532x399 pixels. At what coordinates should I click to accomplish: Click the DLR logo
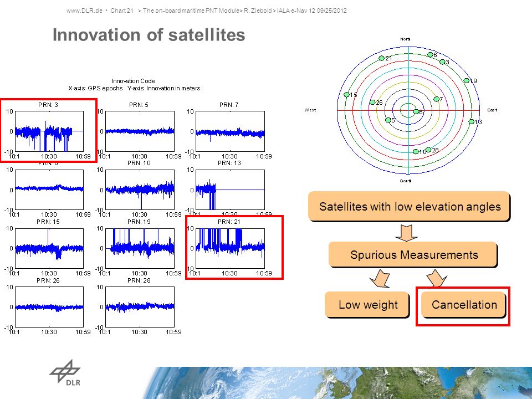click(x=65, y=372)
